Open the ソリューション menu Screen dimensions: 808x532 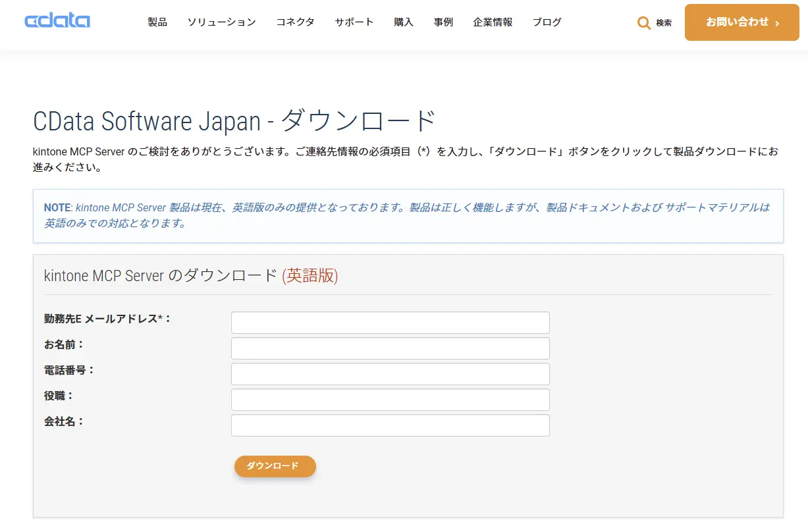click(221, 22)
